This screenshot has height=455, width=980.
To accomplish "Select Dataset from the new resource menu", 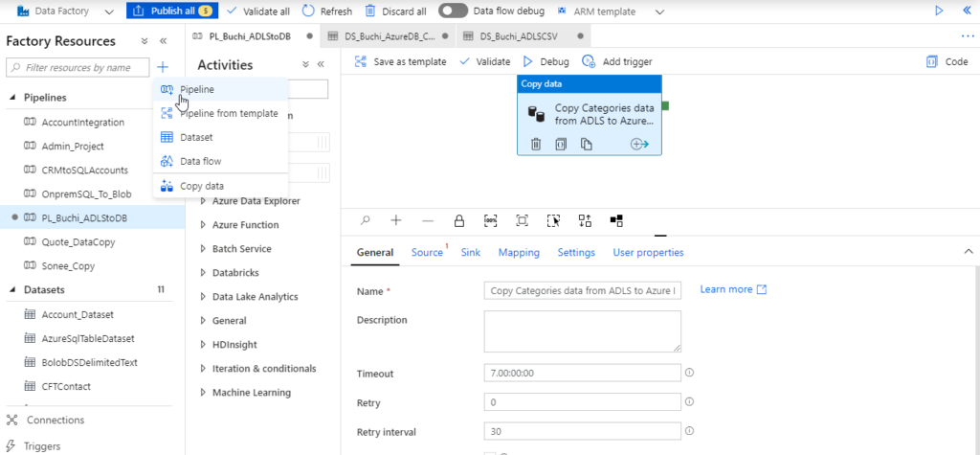I will click(196, 137).
